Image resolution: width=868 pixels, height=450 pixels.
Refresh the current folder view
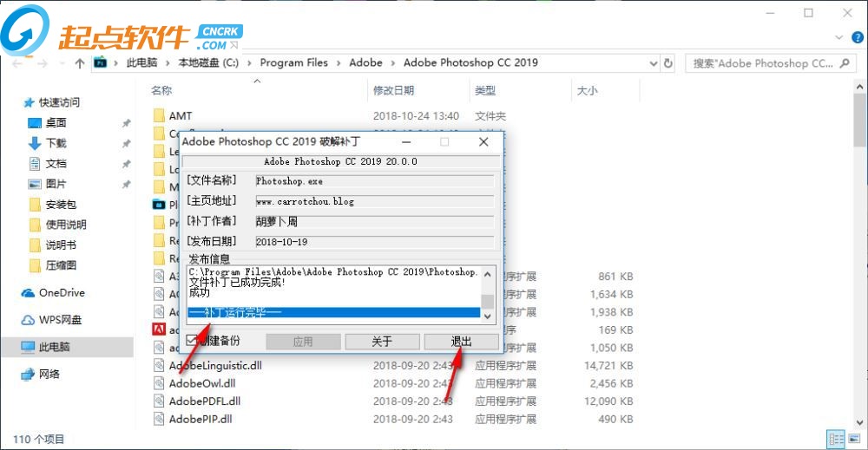668,63
